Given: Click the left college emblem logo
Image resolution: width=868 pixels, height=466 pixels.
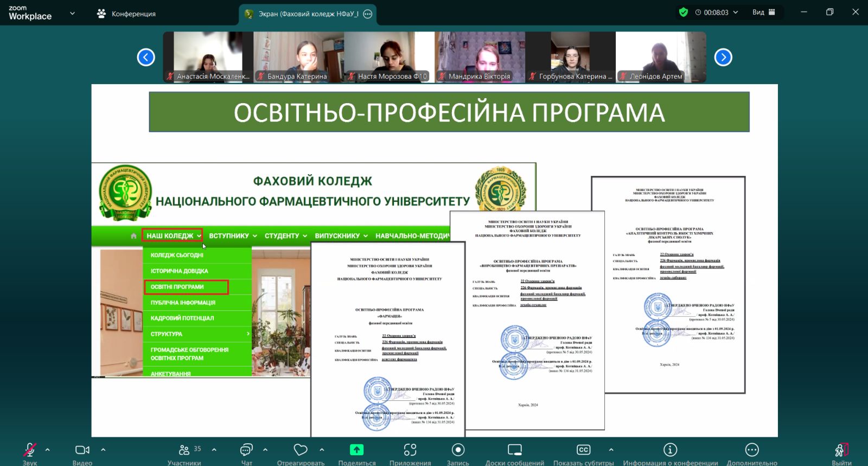Looking at the screenshot, I should tap(125, 193).
